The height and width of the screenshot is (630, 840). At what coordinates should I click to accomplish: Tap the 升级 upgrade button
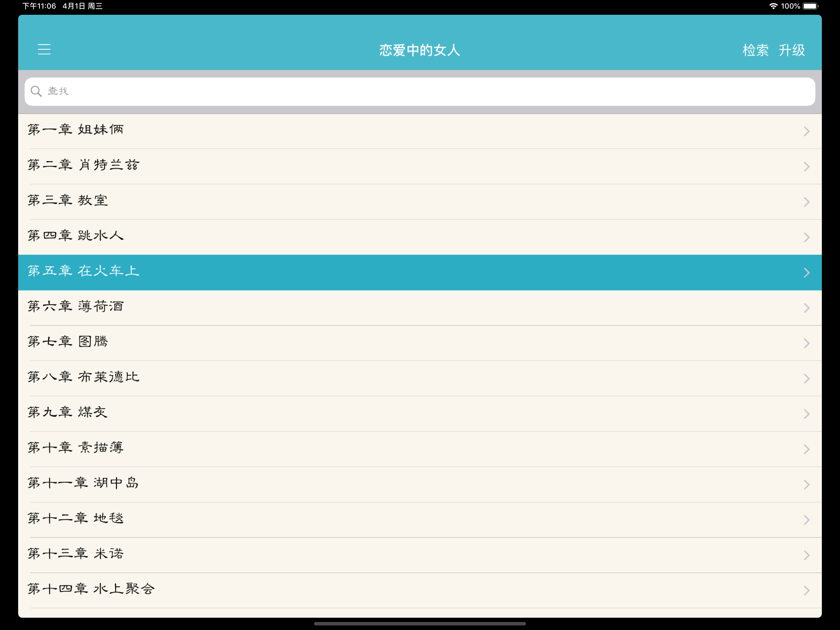792,50
